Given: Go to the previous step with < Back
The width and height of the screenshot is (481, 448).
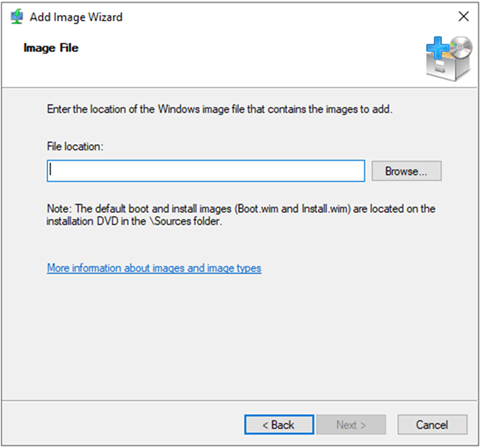Looking at the screenshot, I should click(279, 425).
